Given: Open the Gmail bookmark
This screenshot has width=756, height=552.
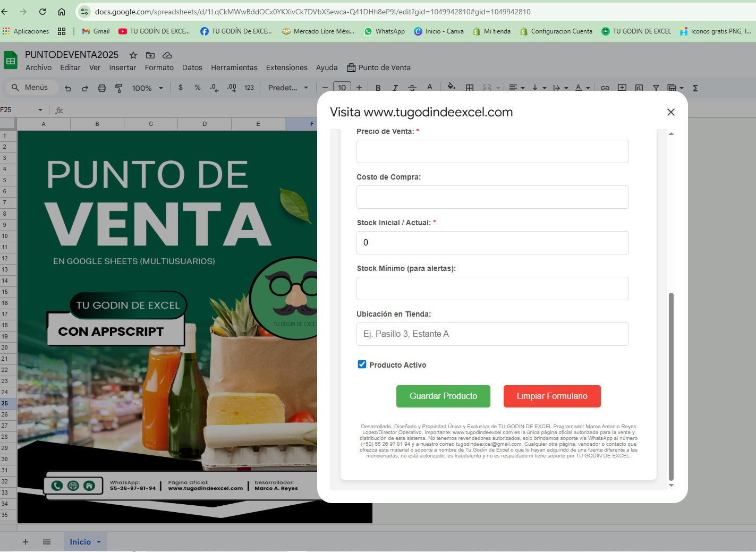Looking at the screenshot, I should tap(96, 31).
